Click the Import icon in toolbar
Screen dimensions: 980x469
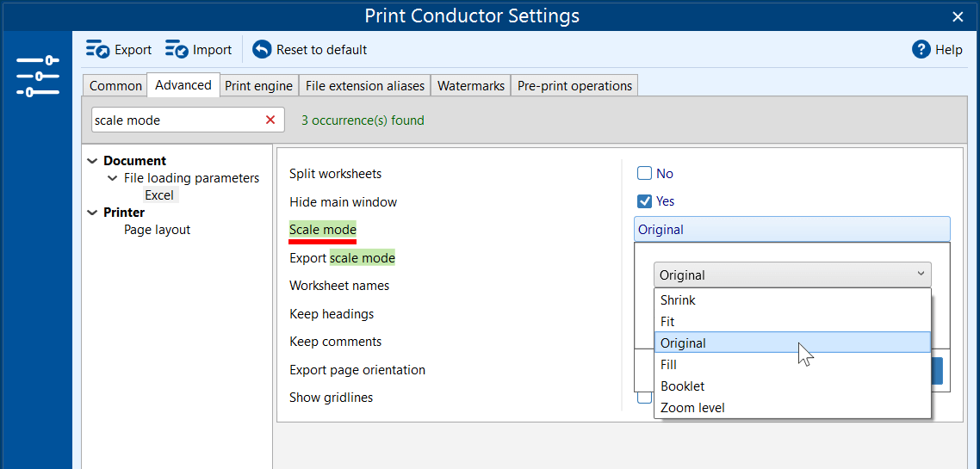click(x=177, y=50)
